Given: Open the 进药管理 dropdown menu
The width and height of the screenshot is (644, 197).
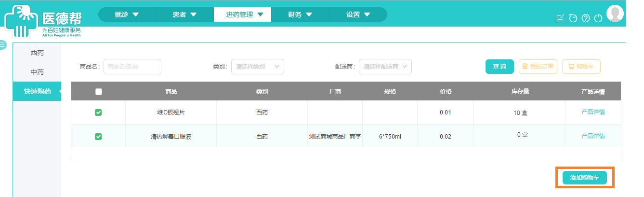Looking at the screenshot, I should pos(242,14).
